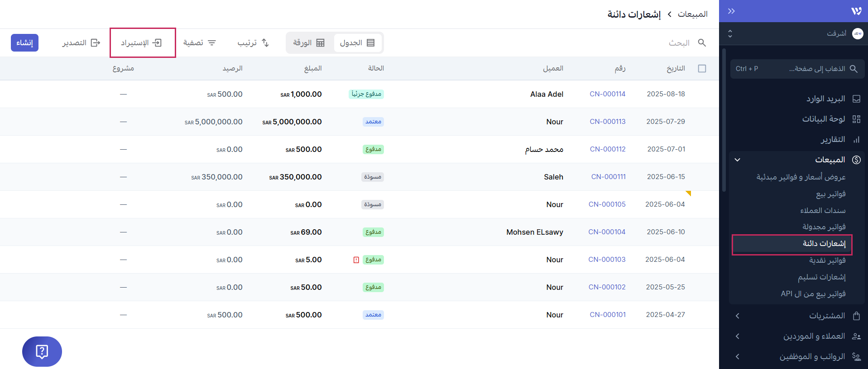
Task: Open لوحة البيانات dashboard icon
Action: click(x=856, y=119)
